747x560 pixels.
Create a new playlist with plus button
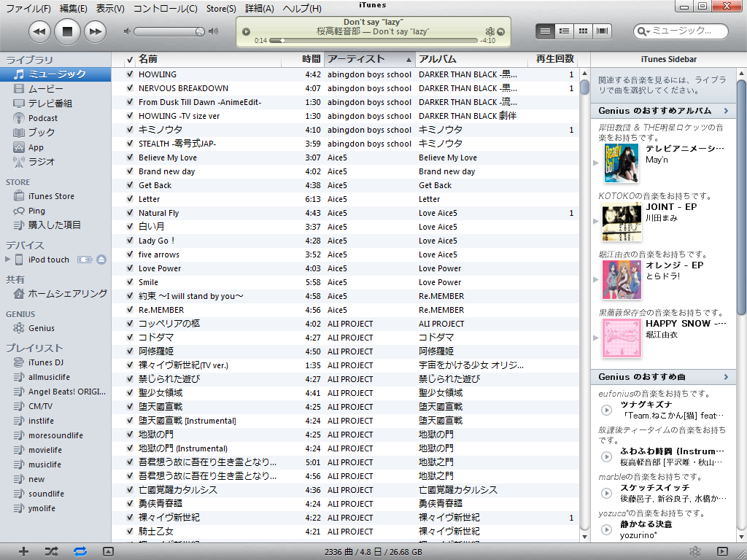point(23,551)
